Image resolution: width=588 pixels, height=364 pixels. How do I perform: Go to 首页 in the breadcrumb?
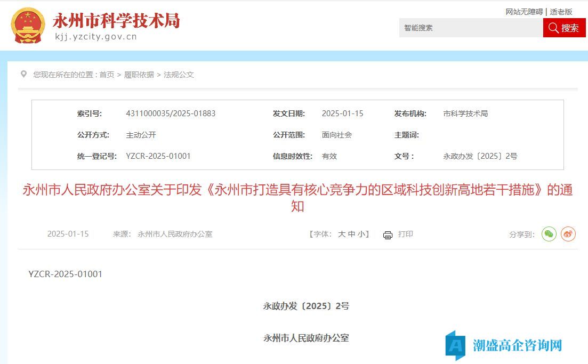(x=107, y=75)
